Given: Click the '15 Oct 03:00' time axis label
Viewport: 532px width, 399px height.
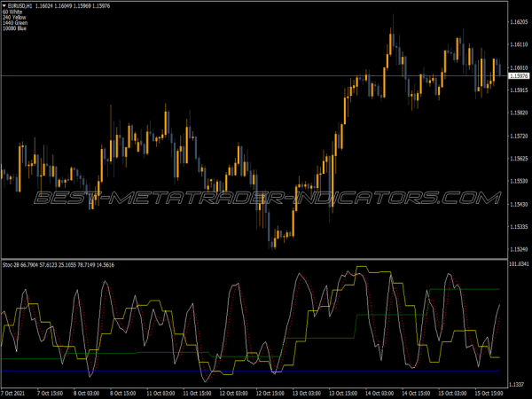Looking at the screenshot, I should 452,393.
